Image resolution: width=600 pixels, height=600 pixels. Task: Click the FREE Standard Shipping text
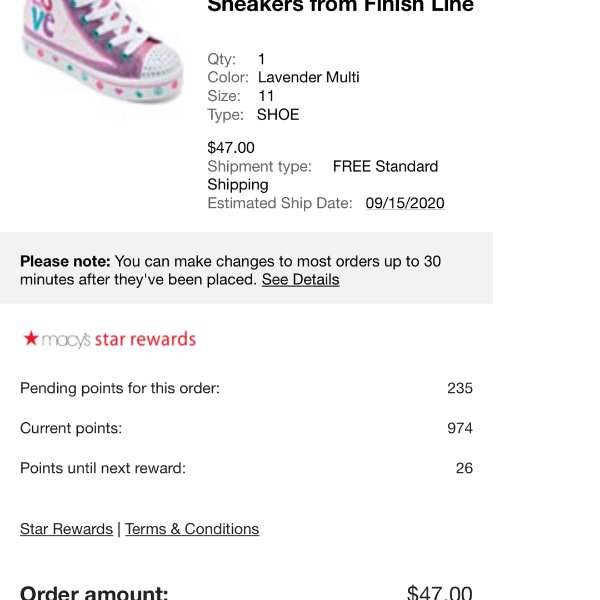323,175
